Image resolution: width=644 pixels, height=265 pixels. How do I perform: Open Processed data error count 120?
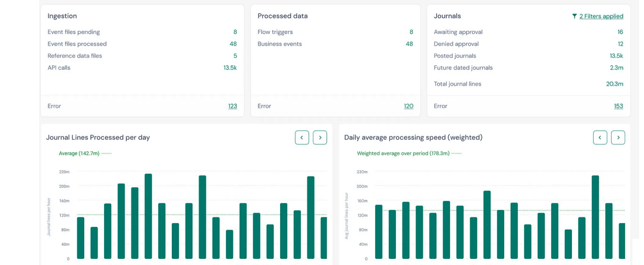(x=408, y=106)
